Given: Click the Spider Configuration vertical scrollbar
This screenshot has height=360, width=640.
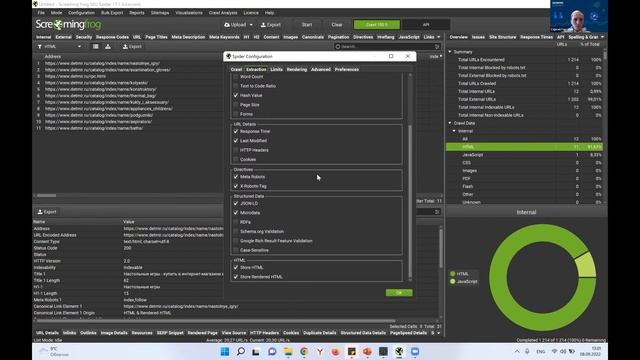Looking at the screenshot, I should pos(410,200).
